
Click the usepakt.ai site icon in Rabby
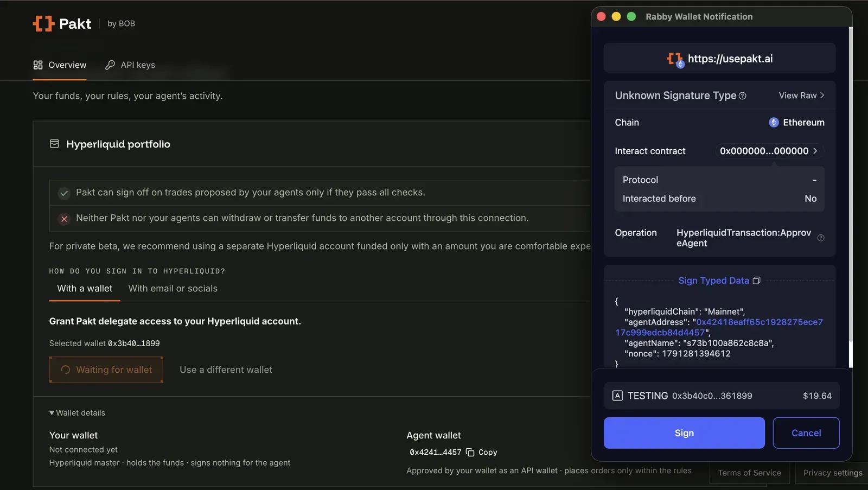click(675, 59)
